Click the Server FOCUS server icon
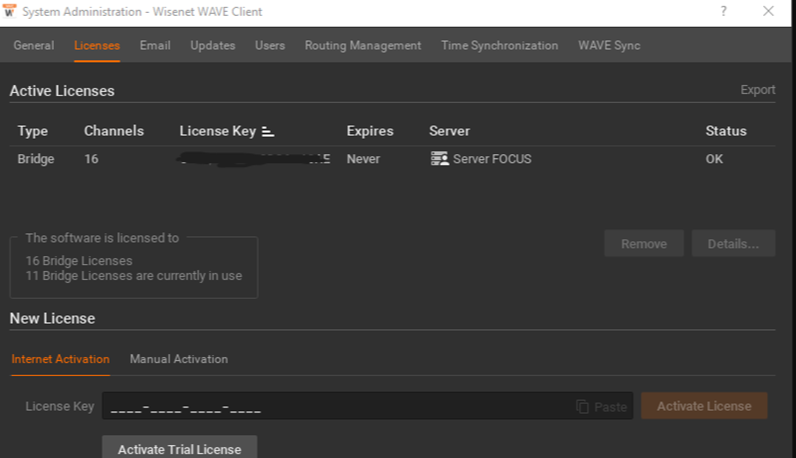Image resolution: width=796 pixels, height=458 pixels. 439,159
